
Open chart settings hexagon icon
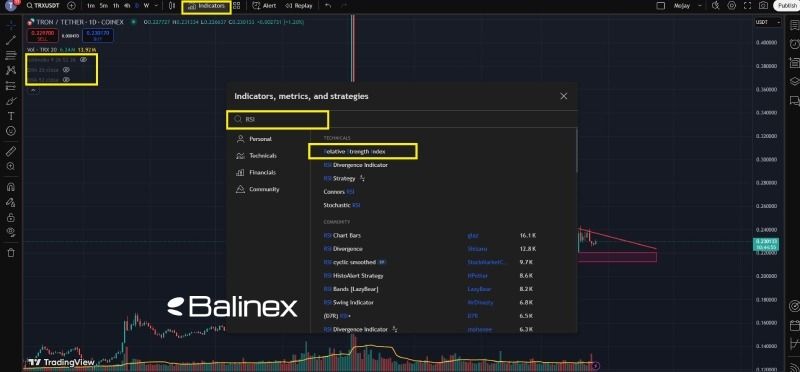(x=732, y=6)
